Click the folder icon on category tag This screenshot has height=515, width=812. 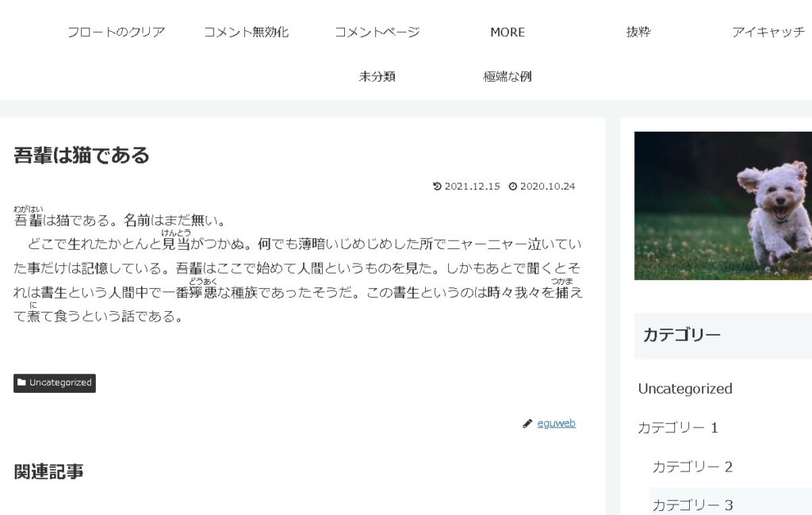pyautogui.click(x=21, y=382)
